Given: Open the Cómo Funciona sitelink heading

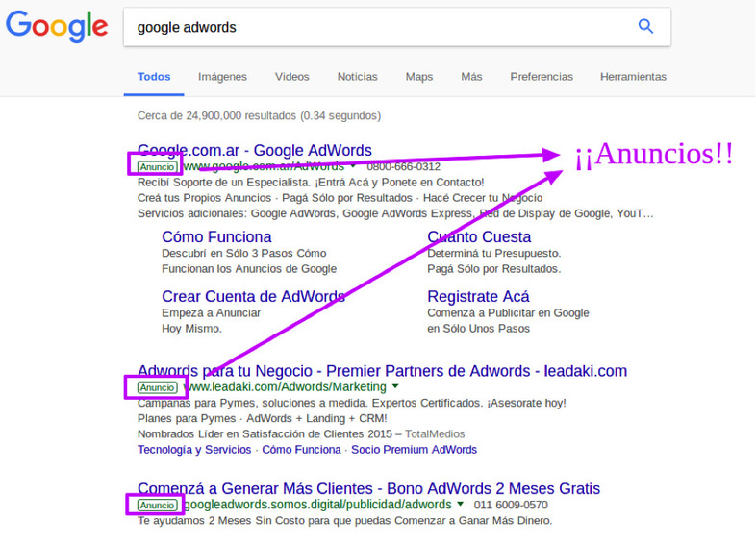Looking at the screenshot, I should pyautogui.click(x=216, y=237).
